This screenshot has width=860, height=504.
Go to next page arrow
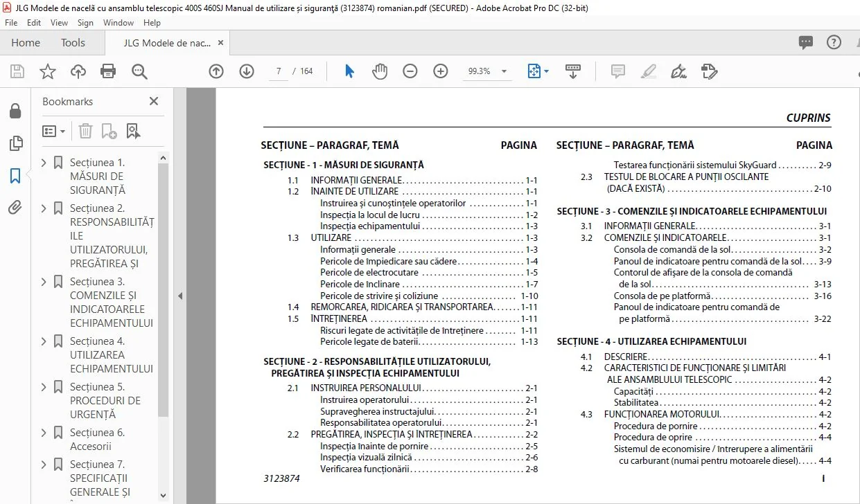(247, 71)
